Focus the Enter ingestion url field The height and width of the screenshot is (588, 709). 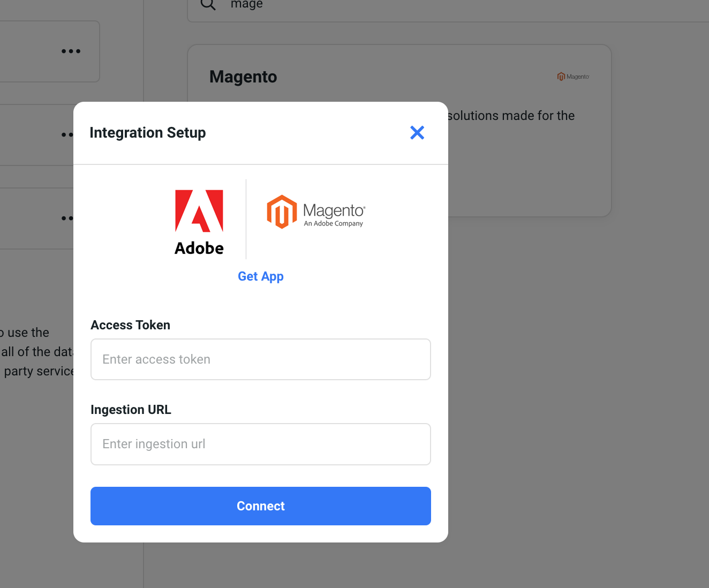click(x=261, y=444)
